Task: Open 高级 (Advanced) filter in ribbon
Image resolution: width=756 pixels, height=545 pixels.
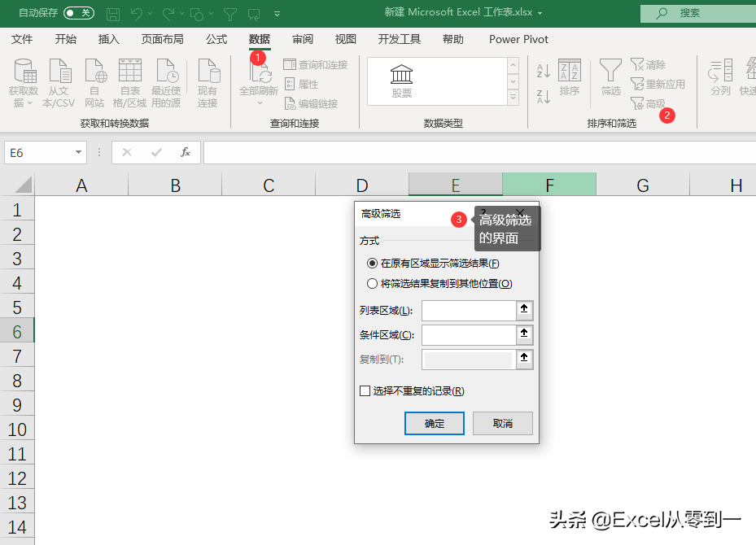Action: [648, 103]
